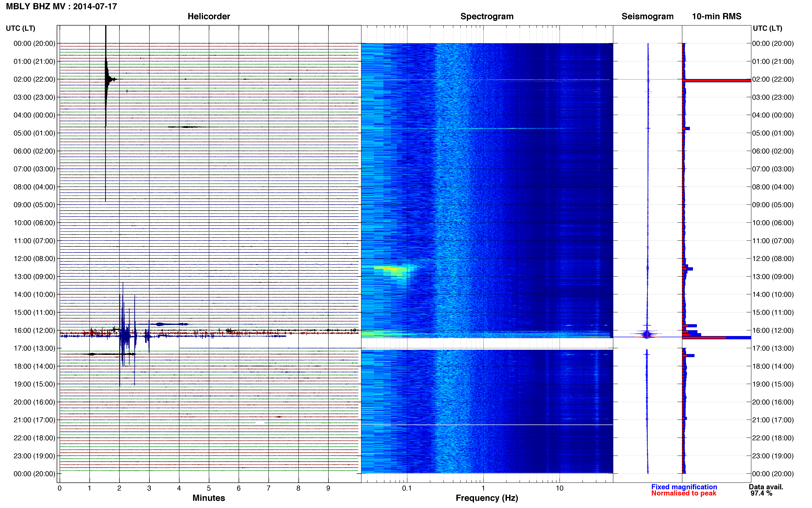Click right time label '23:00 (19:00)'
The height and width of the screenshot is (508, 812).
point(773,456)
